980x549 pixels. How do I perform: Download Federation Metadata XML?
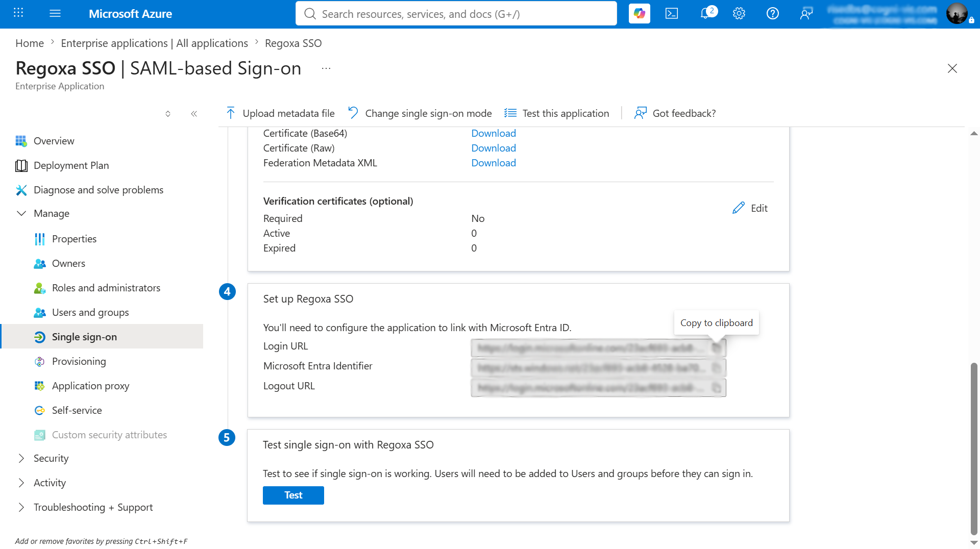493,163
